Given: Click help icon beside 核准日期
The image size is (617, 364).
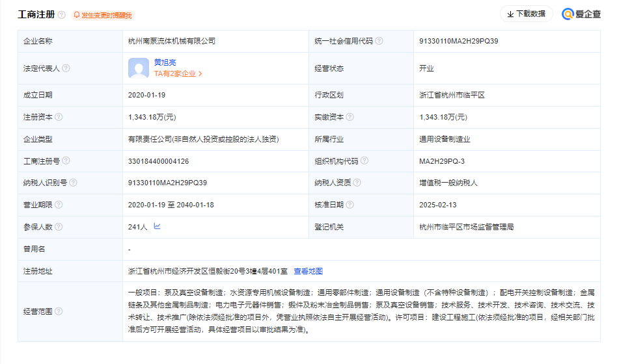Looking at the screenshot, I should pos(350,204).
